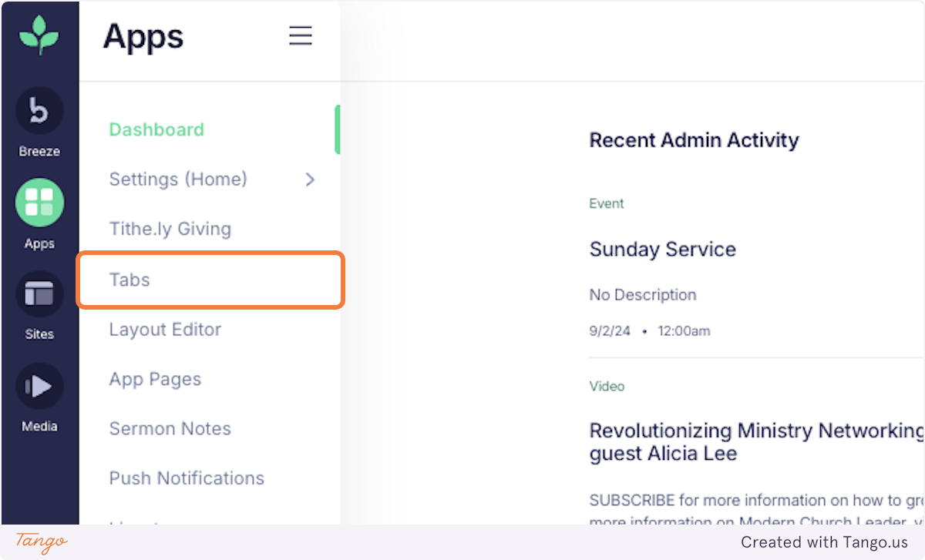Toggle the hamburger menu icon
Viewport: 925px width, 560px height.
[301, 36]
